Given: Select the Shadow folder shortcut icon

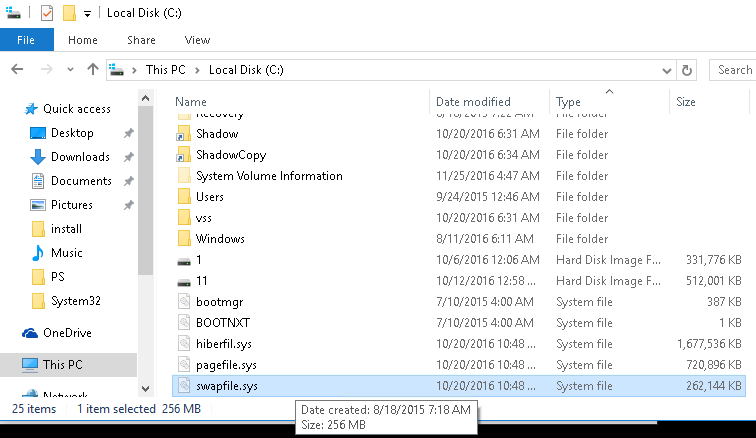Looking at the screenshot, I should [x=184, y=134].
